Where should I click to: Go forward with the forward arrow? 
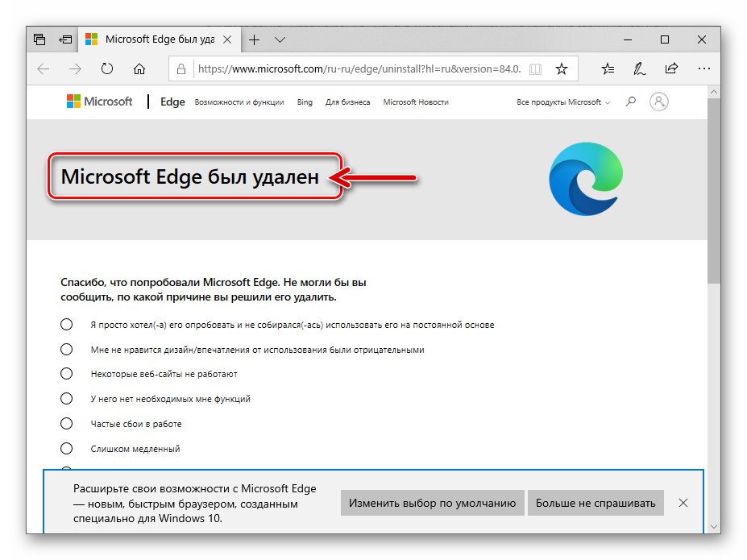tap(75, 69)
